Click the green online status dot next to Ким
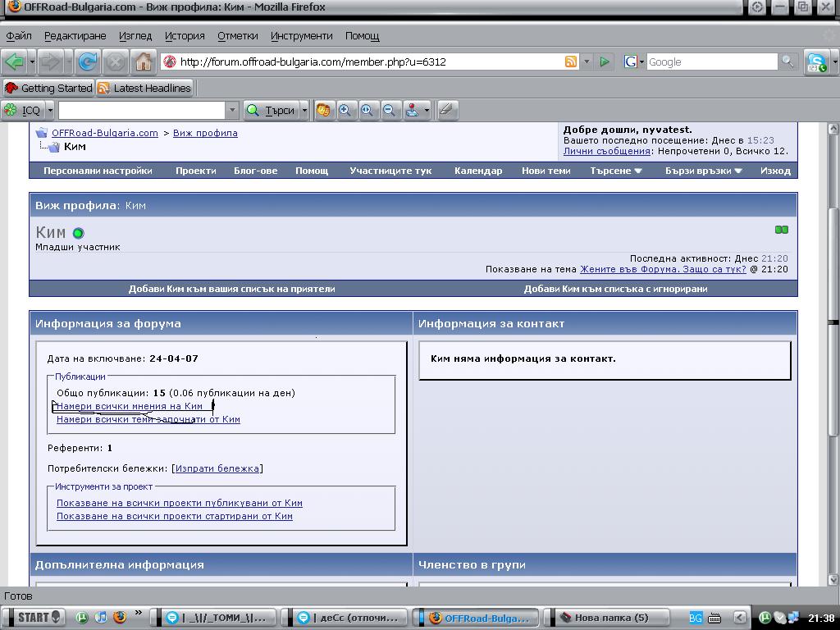840x630 pixels. pos(79,233)
